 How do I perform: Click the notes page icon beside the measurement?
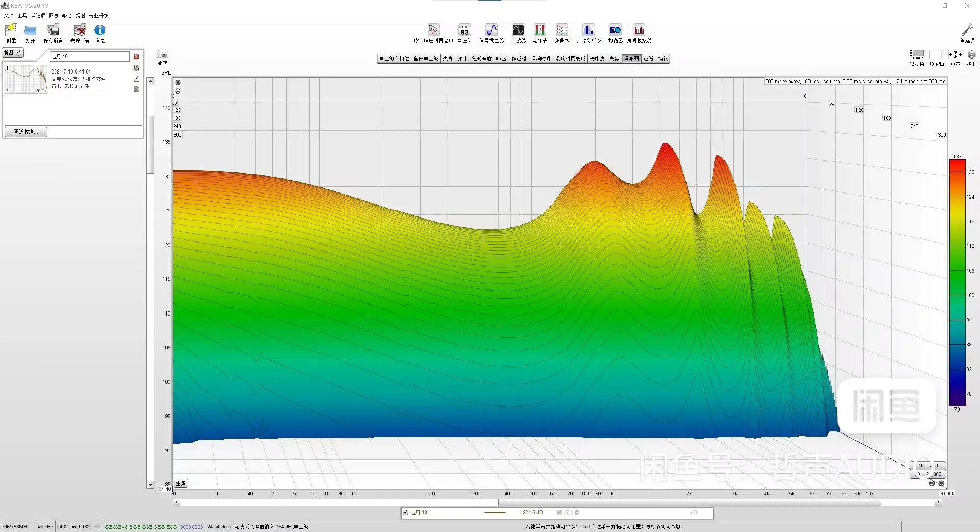click(136, 89)
